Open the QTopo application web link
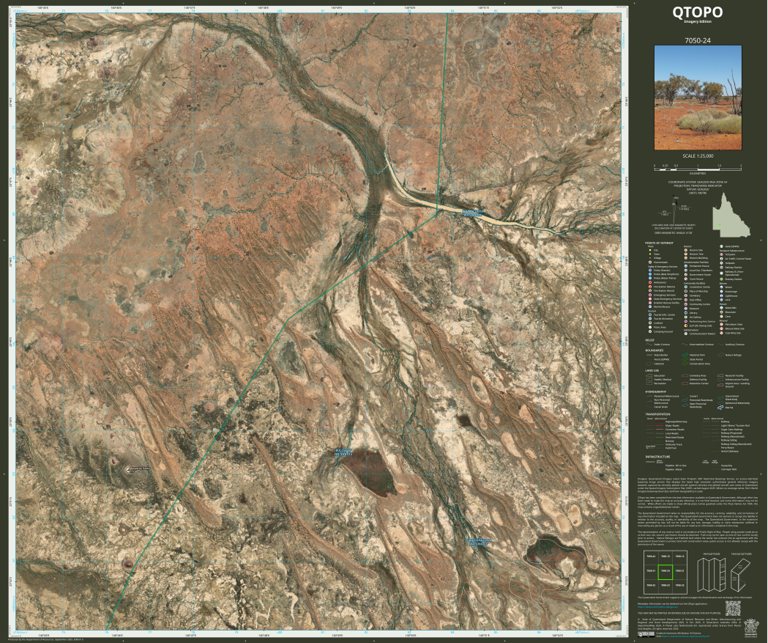 tap(658, 607)
